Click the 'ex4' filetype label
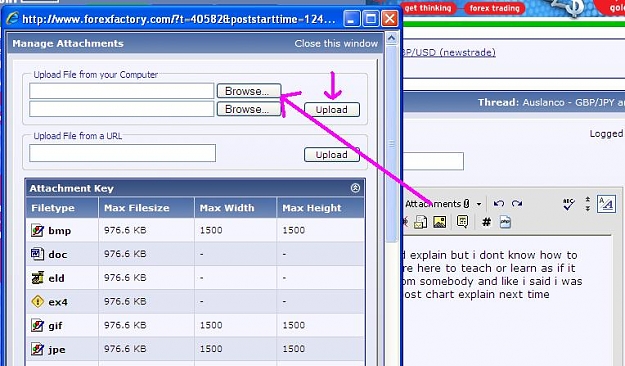 (x=58, y=302)
